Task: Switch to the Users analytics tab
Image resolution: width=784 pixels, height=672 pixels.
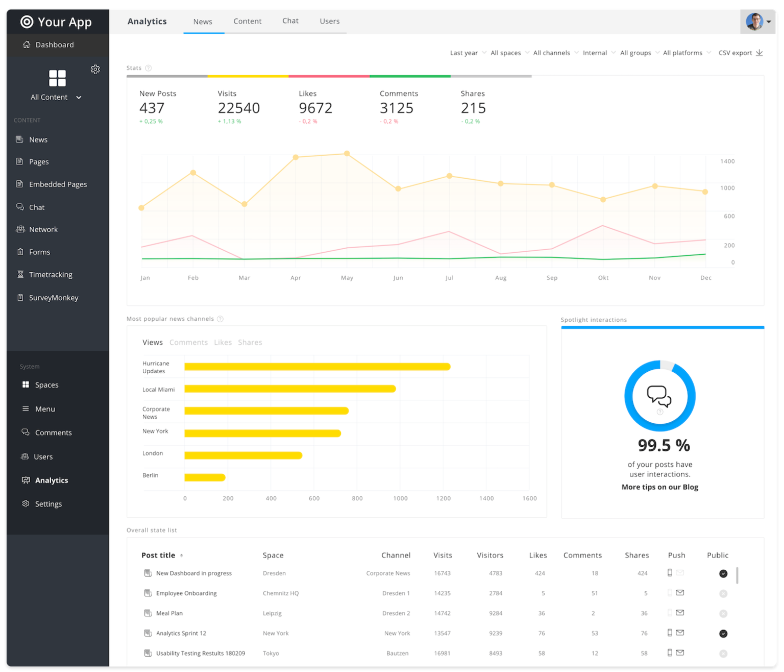Action: coord(329,21)
